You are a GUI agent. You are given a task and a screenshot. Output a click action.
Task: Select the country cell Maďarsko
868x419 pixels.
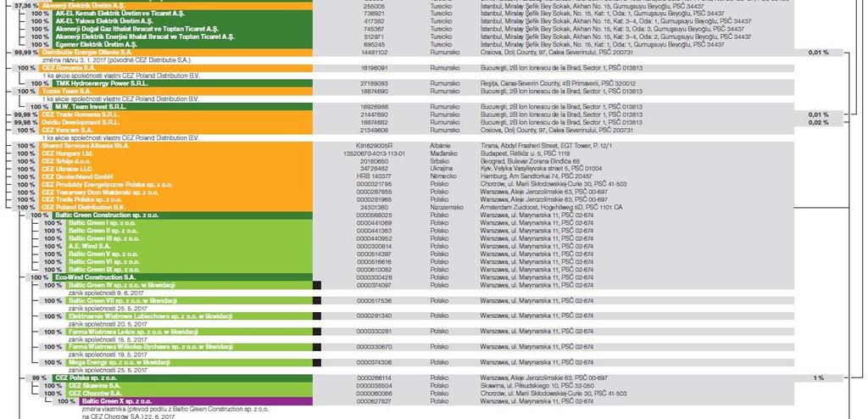(x=443, y=153)
